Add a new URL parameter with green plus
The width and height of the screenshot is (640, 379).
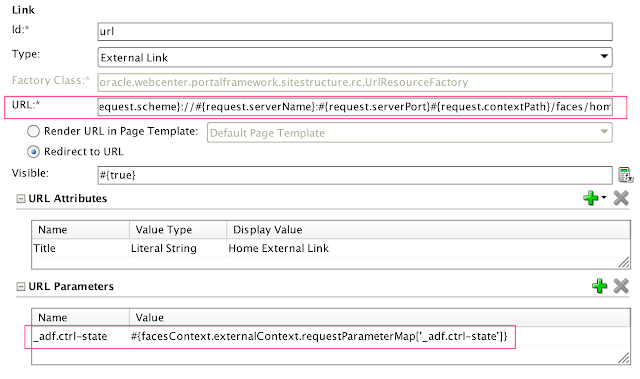click(x=599, y=286)
